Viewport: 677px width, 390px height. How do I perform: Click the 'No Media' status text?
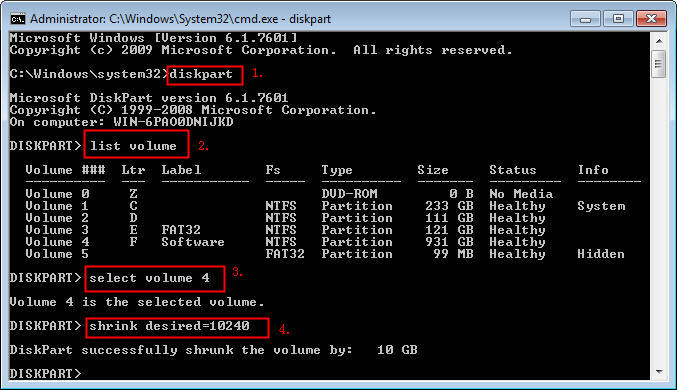point(521,194)
